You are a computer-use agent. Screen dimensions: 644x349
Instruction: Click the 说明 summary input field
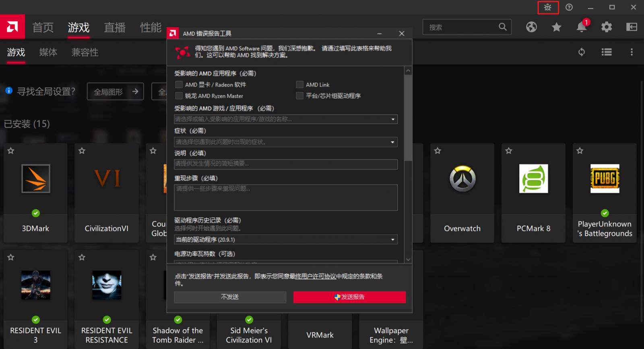286,164
